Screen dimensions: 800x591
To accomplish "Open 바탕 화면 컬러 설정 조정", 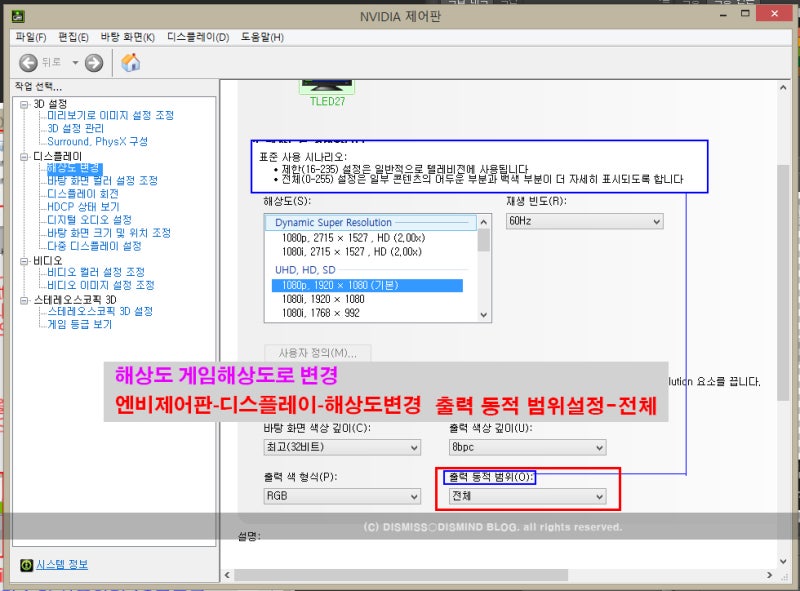I will tap(103, 181).
